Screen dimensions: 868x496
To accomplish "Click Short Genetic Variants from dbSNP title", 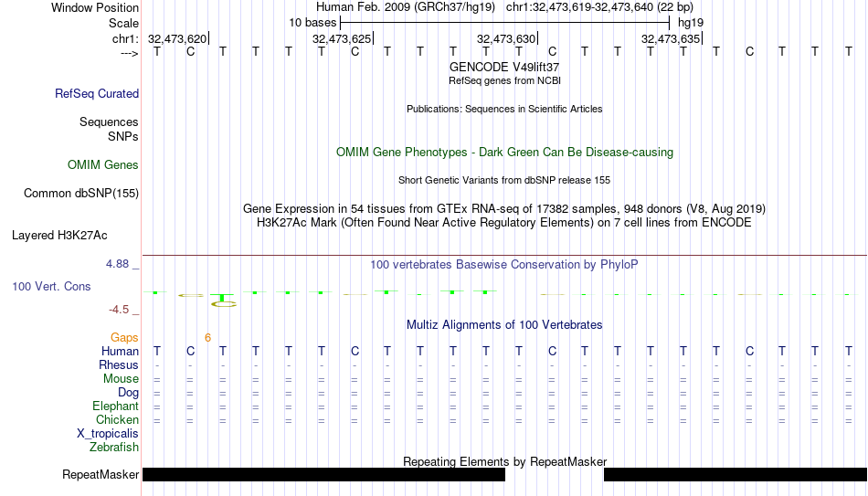I will click(504, 181).
